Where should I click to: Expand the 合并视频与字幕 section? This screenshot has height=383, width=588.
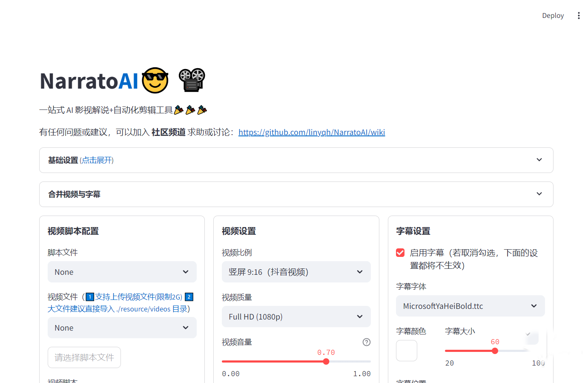296,194
